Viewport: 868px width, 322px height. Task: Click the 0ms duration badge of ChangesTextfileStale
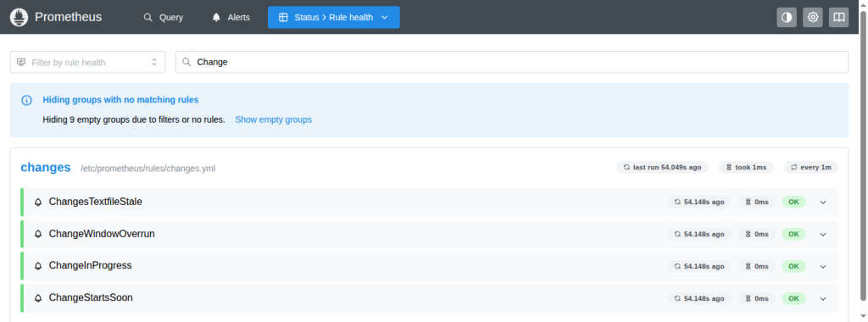click(x=757, y=202)
